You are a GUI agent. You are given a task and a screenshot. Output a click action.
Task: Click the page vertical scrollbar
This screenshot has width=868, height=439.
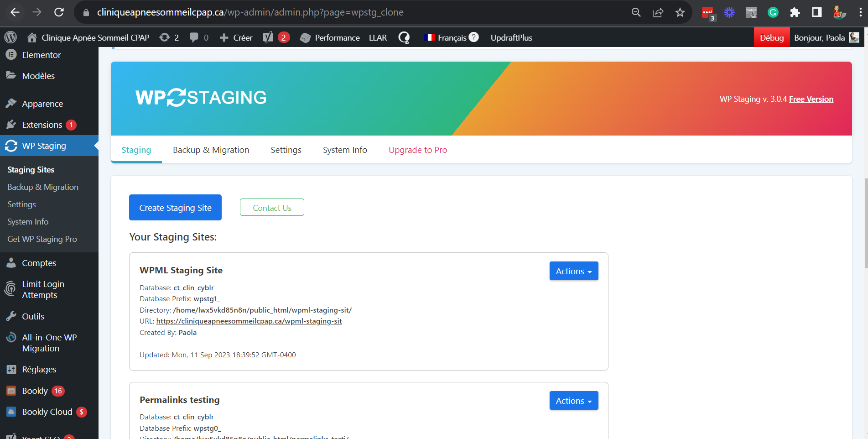(x=865, y=224)
